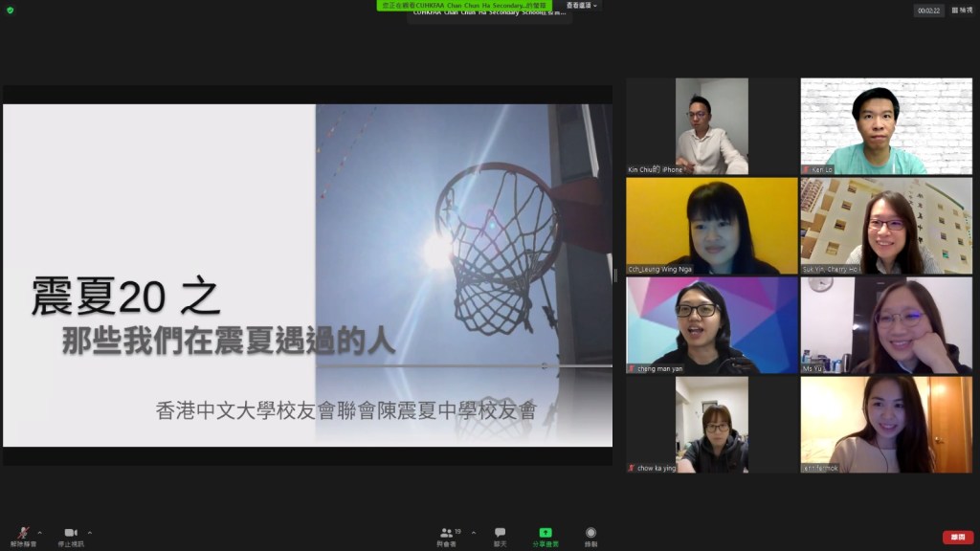
Task: Switch layout using the top-right view button
Action: (x=962, y=11)
